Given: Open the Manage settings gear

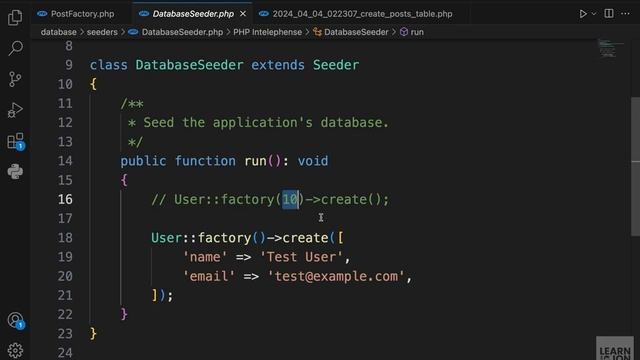Looking at the screenshot, I should click(15, 350).
